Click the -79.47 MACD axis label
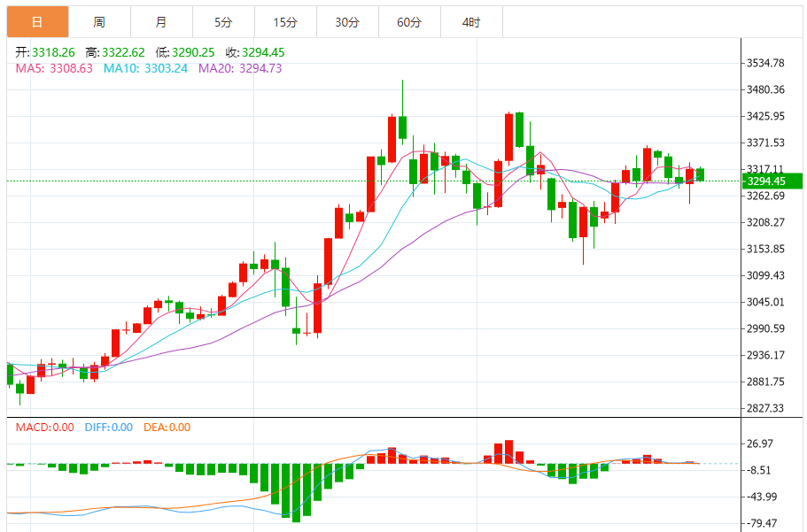This screenshot has width=807, height=532. (762, 523)
